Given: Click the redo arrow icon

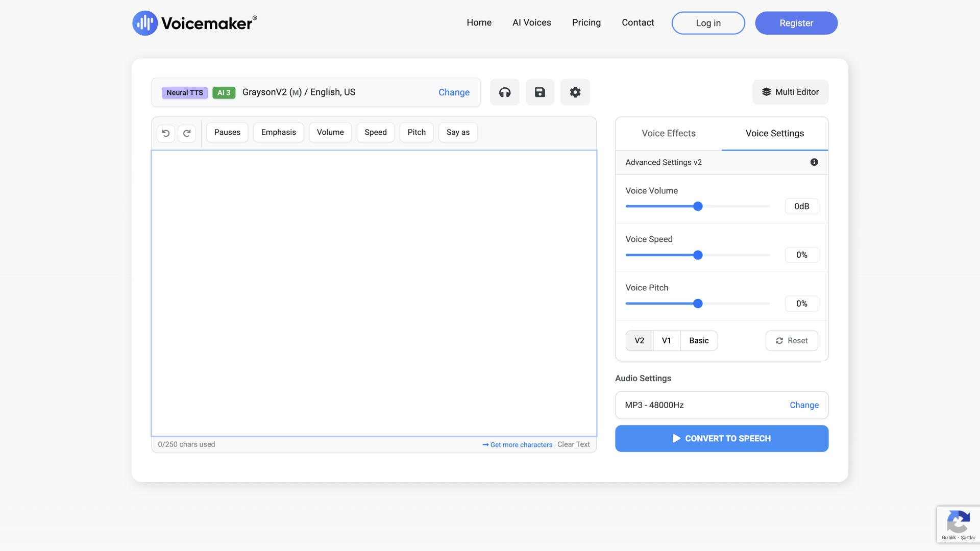Looking at the screenshot, I should pyautogui.click(x=187, y=133).
